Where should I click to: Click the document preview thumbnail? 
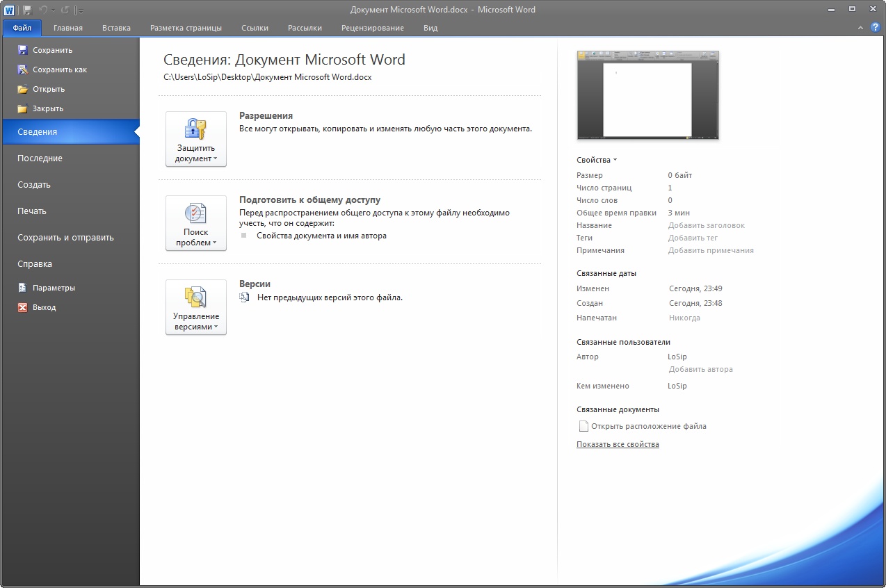point(648,95)
